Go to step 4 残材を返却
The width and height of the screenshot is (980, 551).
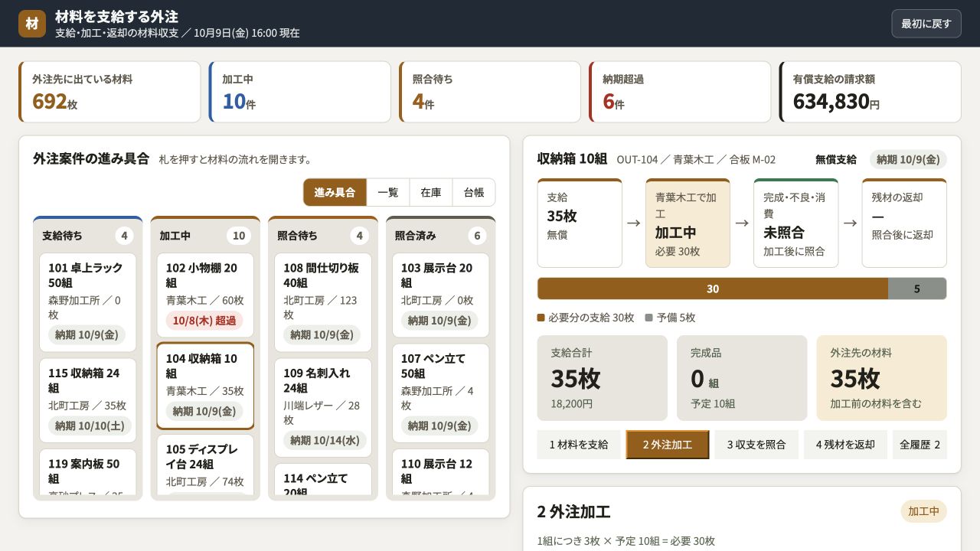tap(845, 445)
